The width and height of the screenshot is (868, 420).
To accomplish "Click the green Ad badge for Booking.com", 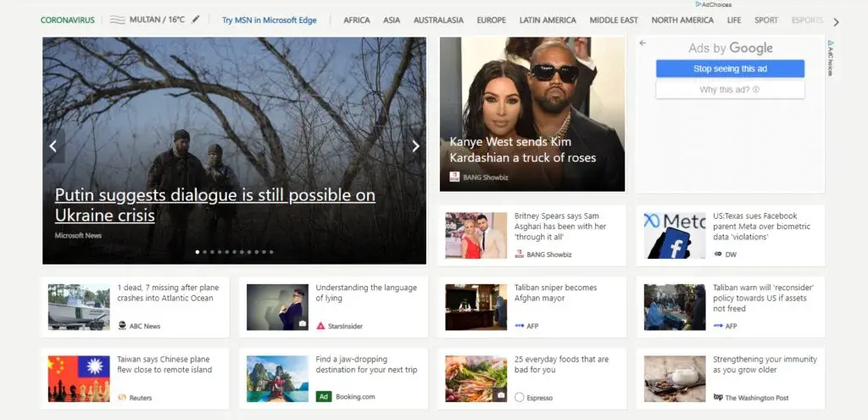I will (324, 397).
